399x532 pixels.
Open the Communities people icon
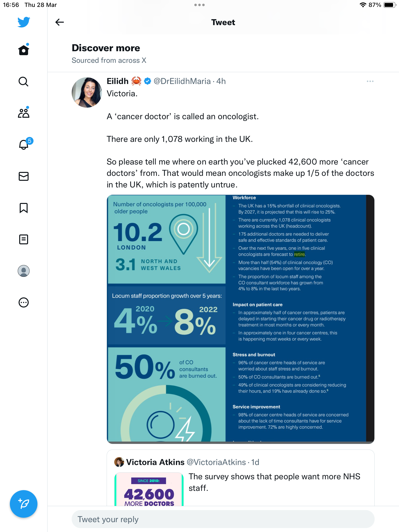coord(24,113)
